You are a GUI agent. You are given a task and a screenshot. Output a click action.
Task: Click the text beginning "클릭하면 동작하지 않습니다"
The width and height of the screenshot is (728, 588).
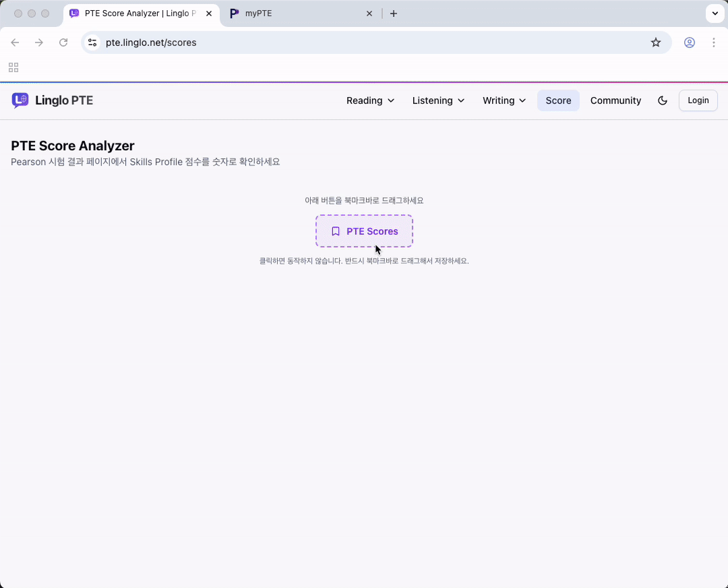(364, 261)
